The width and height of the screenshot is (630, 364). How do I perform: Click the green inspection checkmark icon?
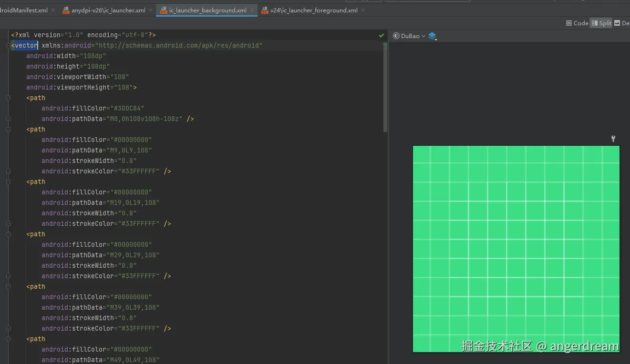pos(381,35)
